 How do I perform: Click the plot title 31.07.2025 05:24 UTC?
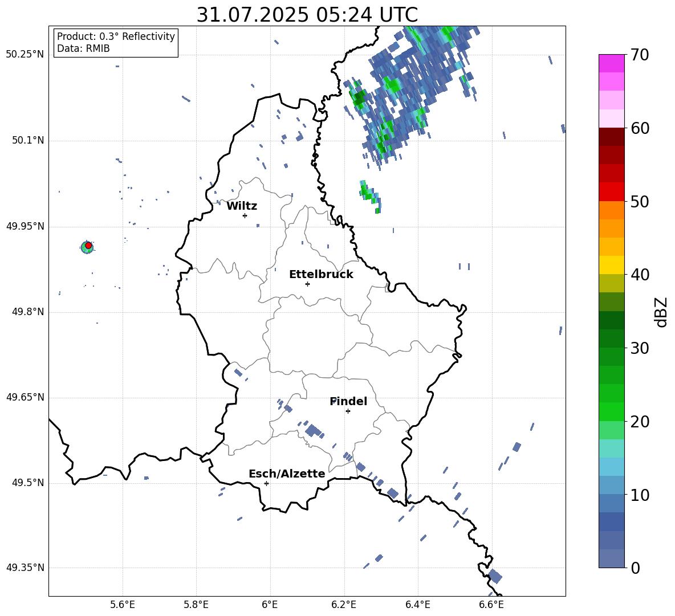tap(307, 15)
